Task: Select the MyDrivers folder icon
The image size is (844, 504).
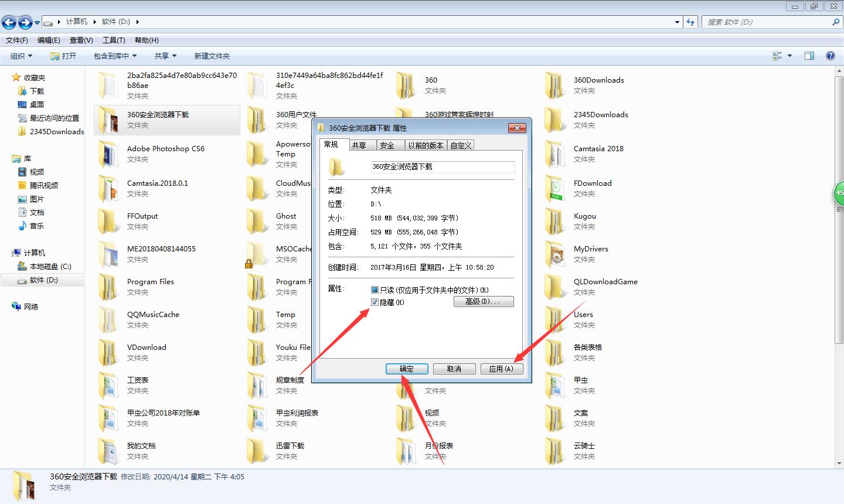Action: coord(554,254)
